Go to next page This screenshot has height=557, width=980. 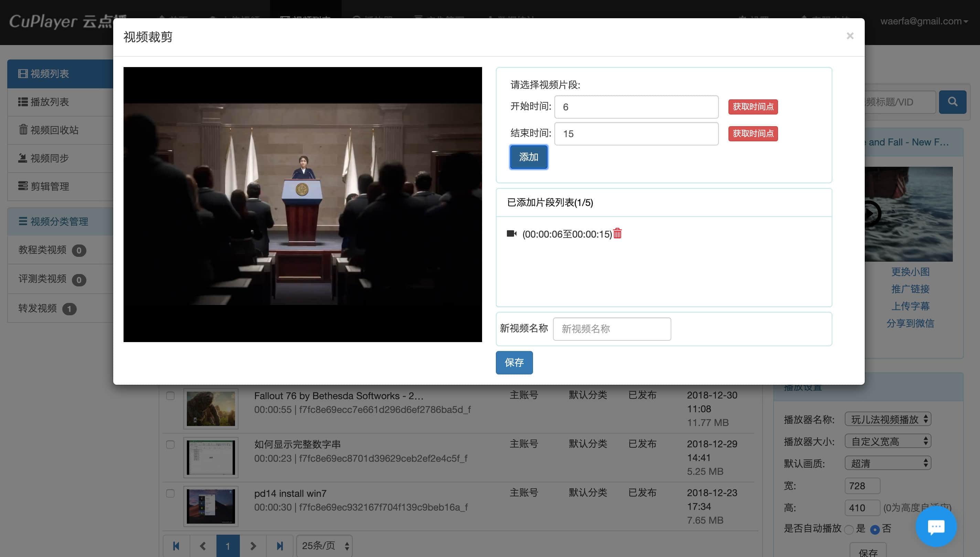[253, 546]
